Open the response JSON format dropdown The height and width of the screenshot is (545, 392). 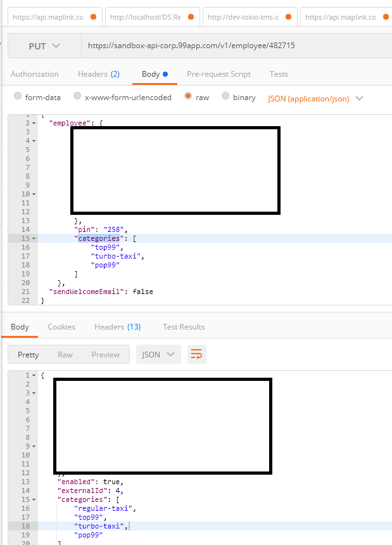(x=158, y=354)
